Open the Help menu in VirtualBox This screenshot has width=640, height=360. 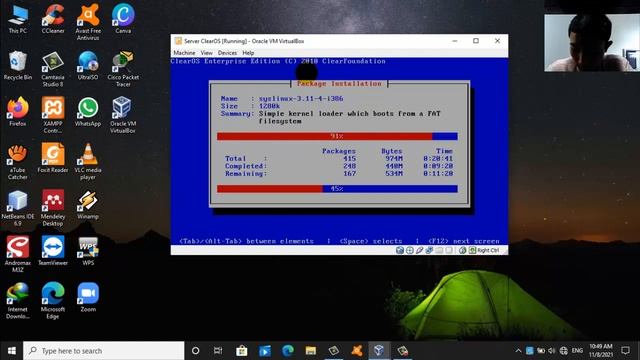248,53
